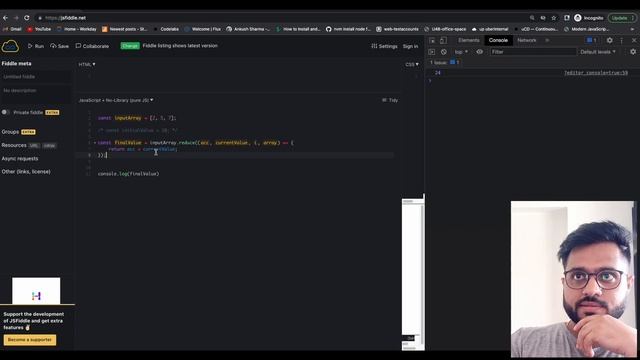Open DevTools settings gear
Screen dimensions: 640x360
(609, 40)
